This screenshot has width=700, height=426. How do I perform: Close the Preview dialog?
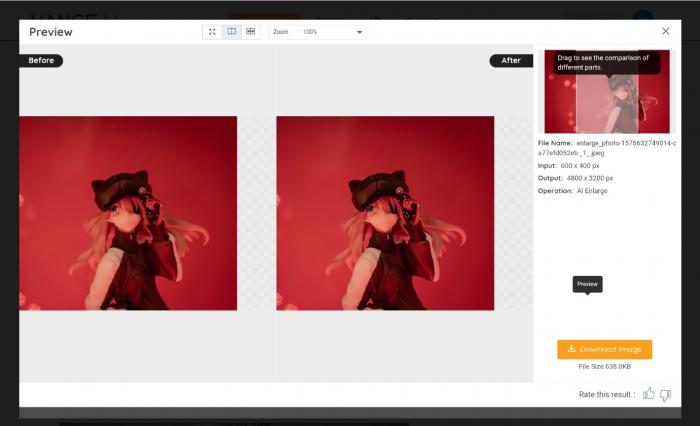click(x=665, y=31)
